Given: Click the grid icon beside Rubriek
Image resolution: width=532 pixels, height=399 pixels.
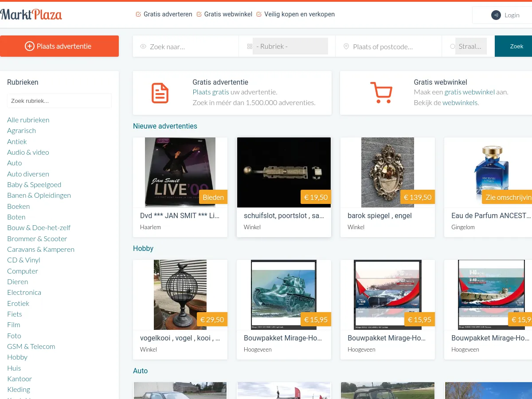Looking at the screenshot, I should click(250, 47).
